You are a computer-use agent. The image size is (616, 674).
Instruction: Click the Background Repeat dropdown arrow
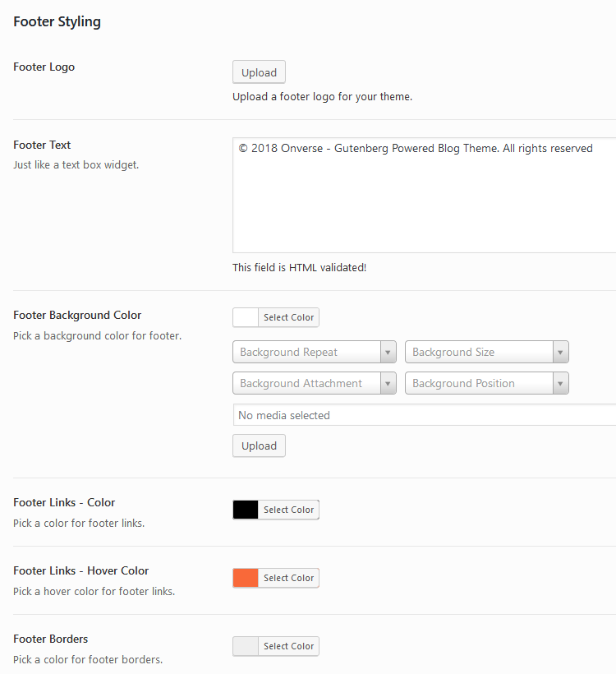pyautogui.click(x=388, y=353)
